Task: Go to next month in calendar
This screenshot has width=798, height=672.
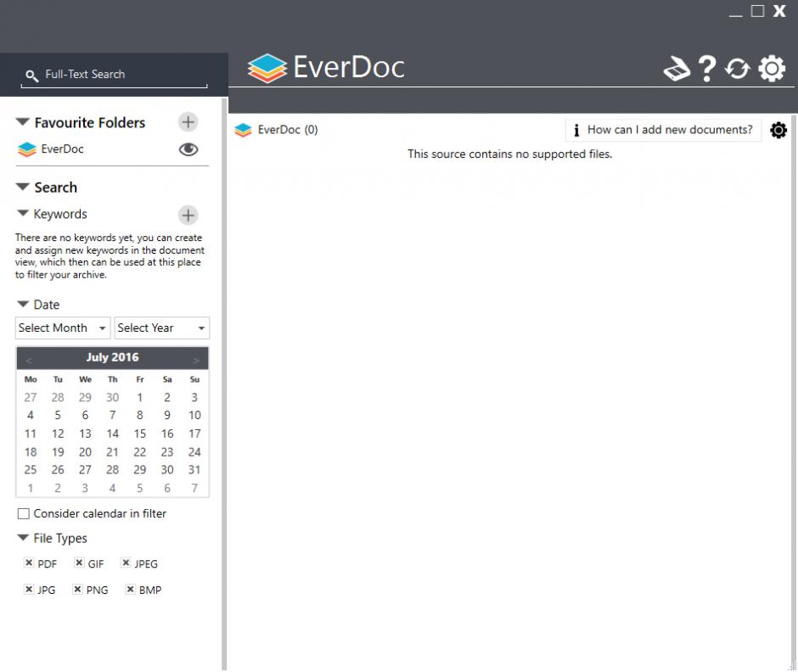Action: 196,361
